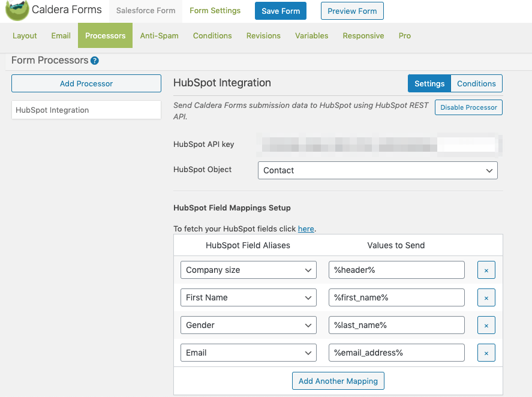532x397 pixels.
Task: Go to the Conditions navigation tab
Action: click(212, 35)
